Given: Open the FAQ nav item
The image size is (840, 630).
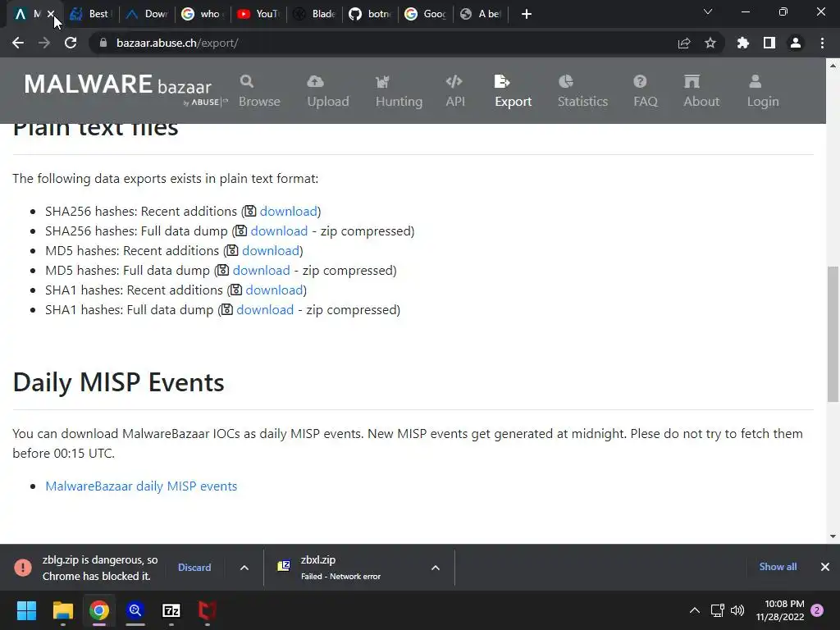Looking at the screenshot, I should pyautogui.click(x=645, y=91).
